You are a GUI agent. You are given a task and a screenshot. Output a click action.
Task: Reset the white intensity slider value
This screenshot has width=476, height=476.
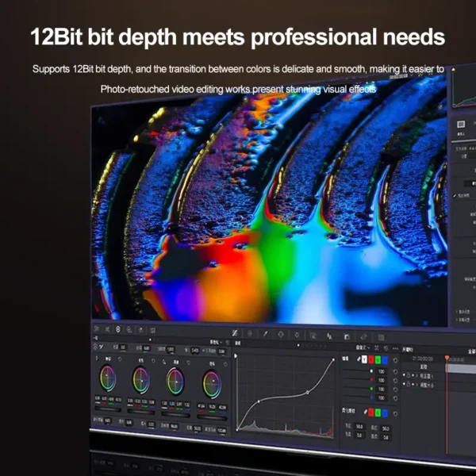(395, 371)
